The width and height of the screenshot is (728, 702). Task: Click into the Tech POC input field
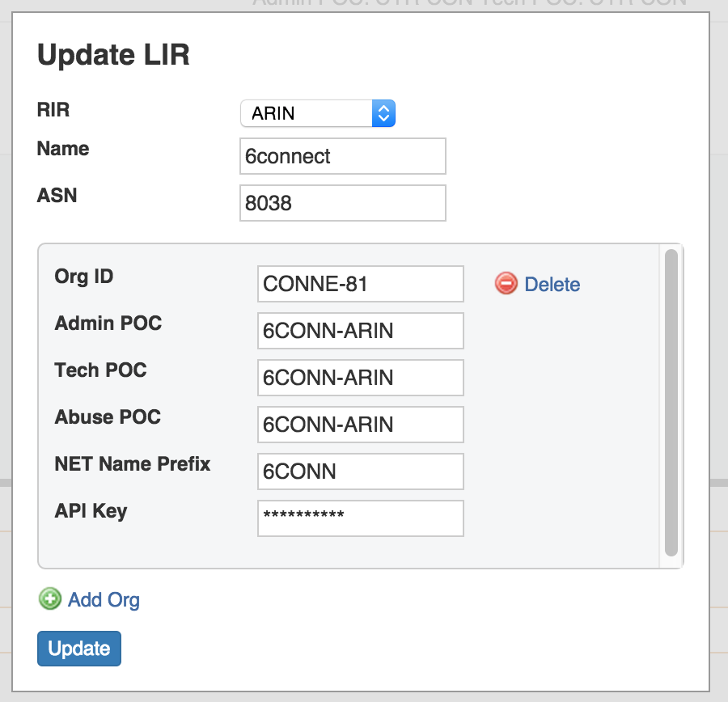click(x=360, y=378)
